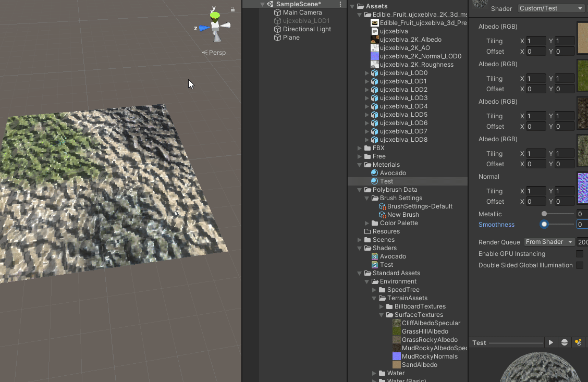Click Normal Tiling X field
The image size is (588, 382).
coord(536,191)
